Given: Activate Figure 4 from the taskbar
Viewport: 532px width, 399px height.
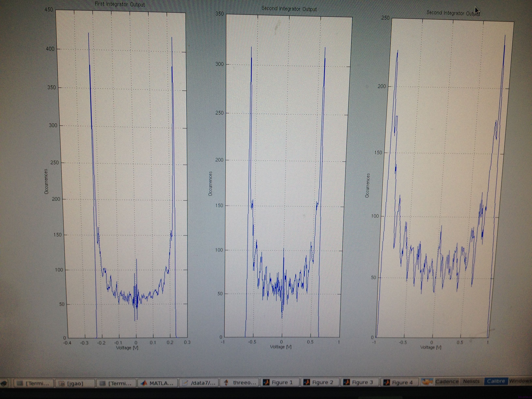Looking at the screenshot, I should coord(400,382).
